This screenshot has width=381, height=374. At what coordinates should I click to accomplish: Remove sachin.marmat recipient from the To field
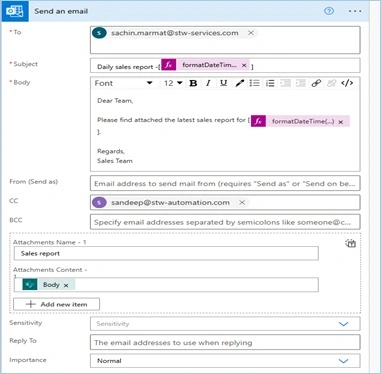(x=251, y=33)
